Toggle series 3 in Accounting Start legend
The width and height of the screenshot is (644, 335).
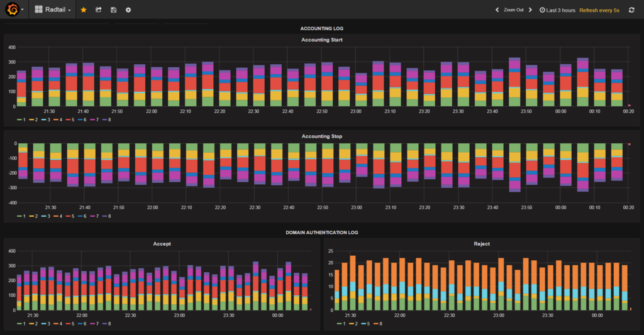(46, 120)
